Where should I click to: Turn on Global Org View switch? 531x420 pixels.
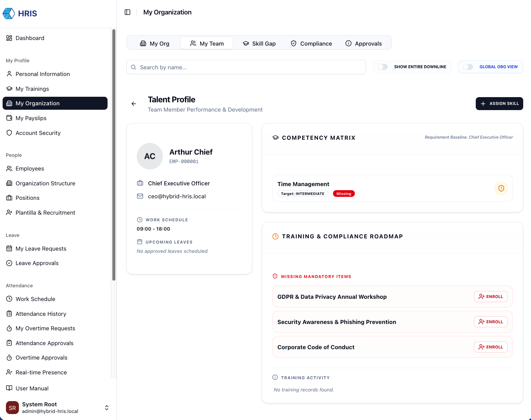click(468, 67)
